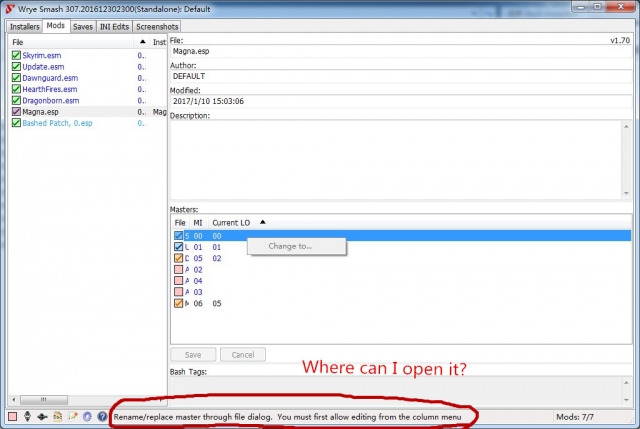The image size is (640, 429).
Task: Click the Bash Tags scroll-down arrow
Action: pyautogui.click(x=626, y=400)
